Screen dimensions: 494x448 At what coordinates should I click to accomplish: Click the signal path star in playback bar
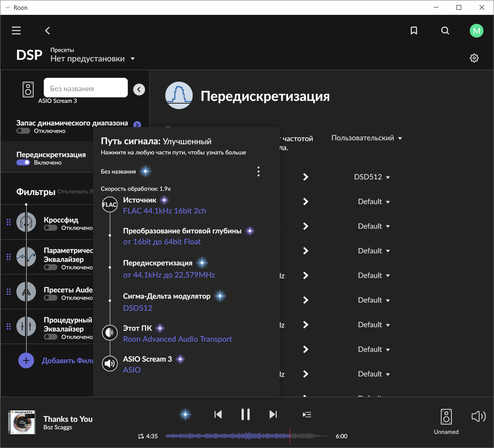coord(185,414)
